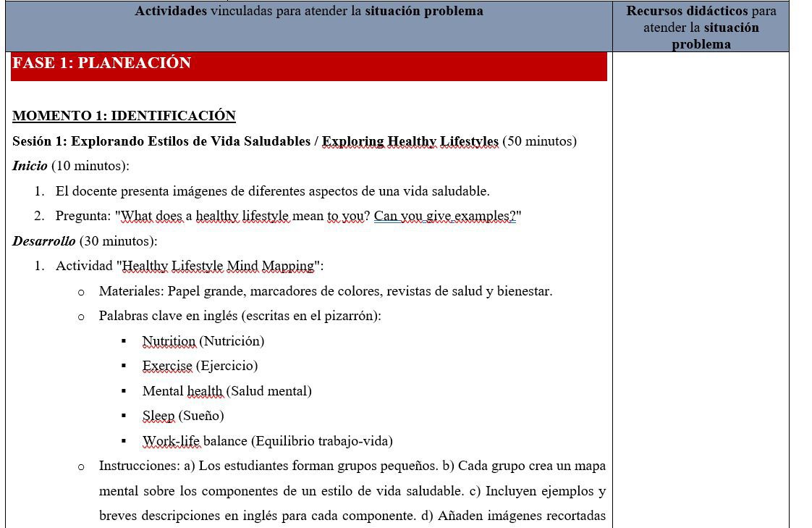Click the 'Desarrollo (30 minutos)' line
This screenshot has height=528, width=812.
pyautogui.click(x=85, y=240)
